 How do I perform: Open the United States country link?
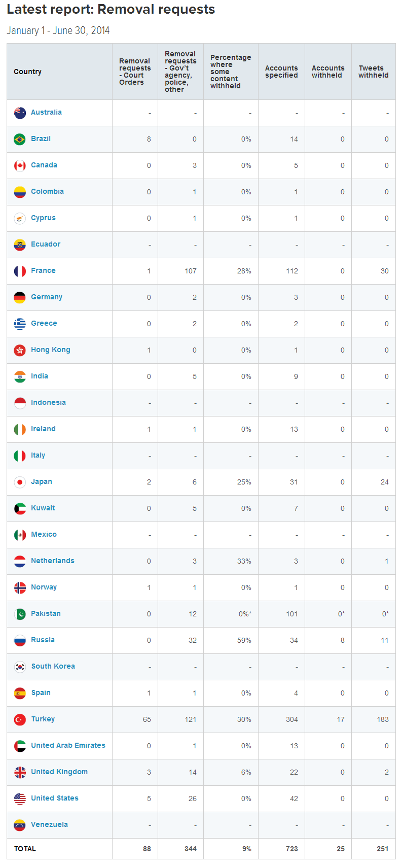point(55,798)
